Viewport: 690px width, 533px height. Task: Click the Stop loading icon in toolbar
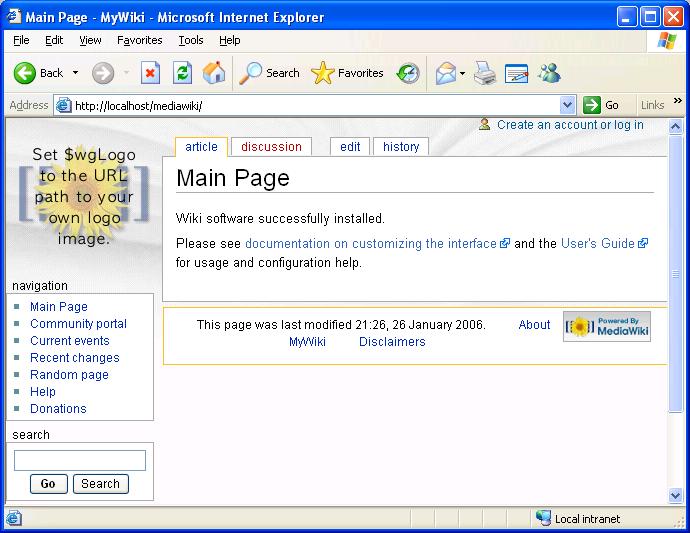click(x=150, y=73)
